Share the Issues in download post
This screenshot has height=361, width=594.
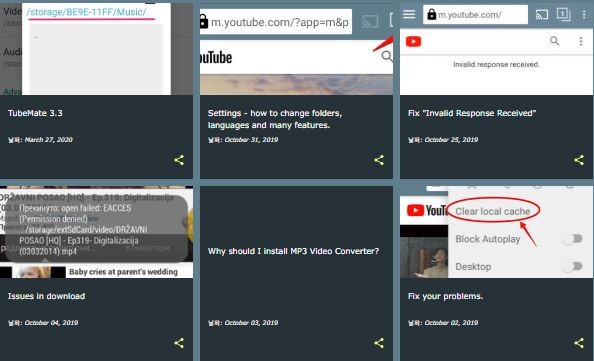coord(179,343)
